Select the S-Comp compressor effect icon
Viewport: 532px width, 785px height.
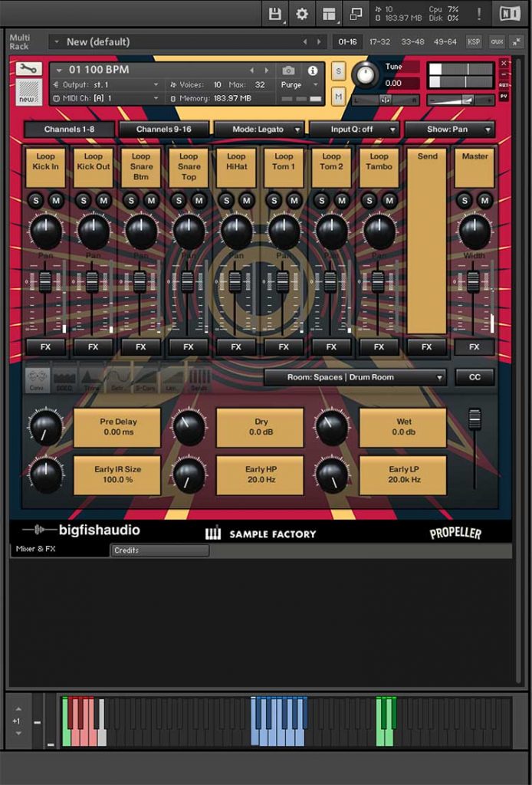[x=145, y=380]
